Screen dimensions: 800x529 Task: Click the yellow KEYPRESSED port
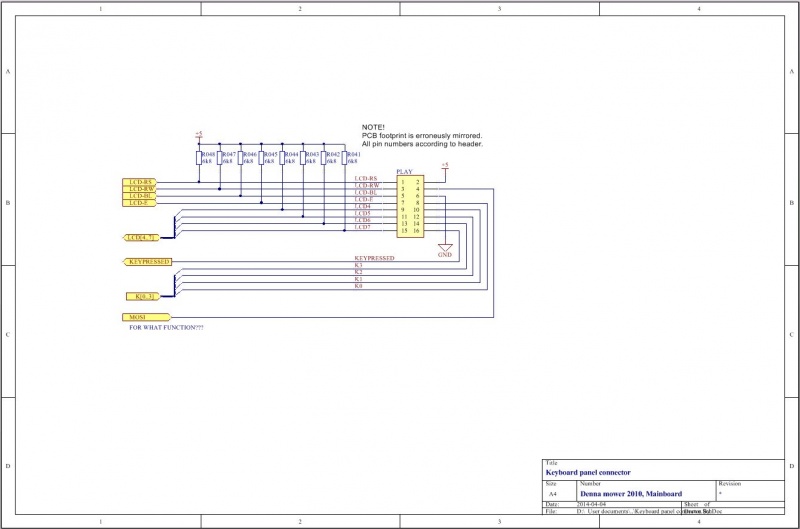pos(148,262)
